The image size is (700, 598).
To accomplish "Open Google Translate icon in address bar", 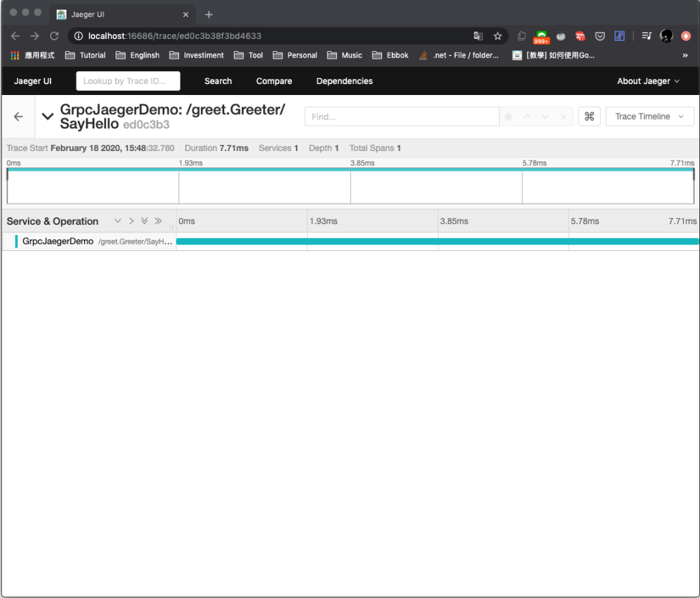I will [478, 36].
